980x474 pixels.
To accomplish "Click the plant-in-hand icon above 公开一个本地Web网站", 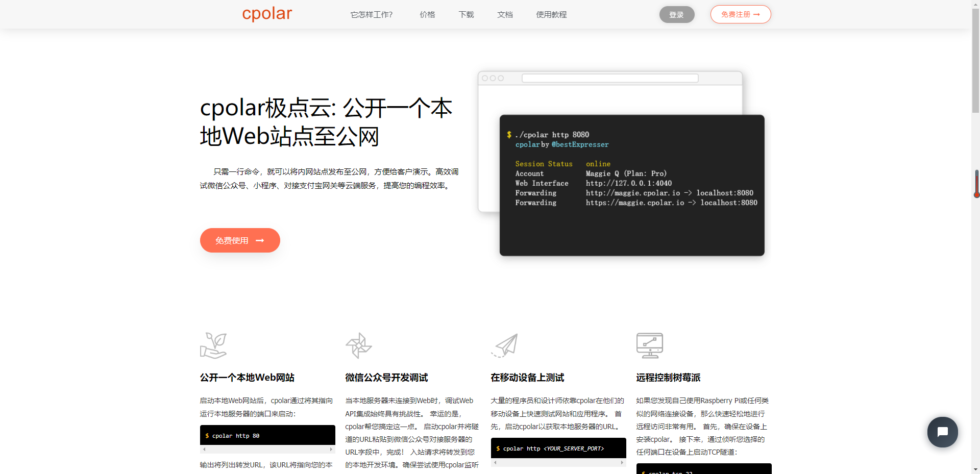I will pos(213,345).
